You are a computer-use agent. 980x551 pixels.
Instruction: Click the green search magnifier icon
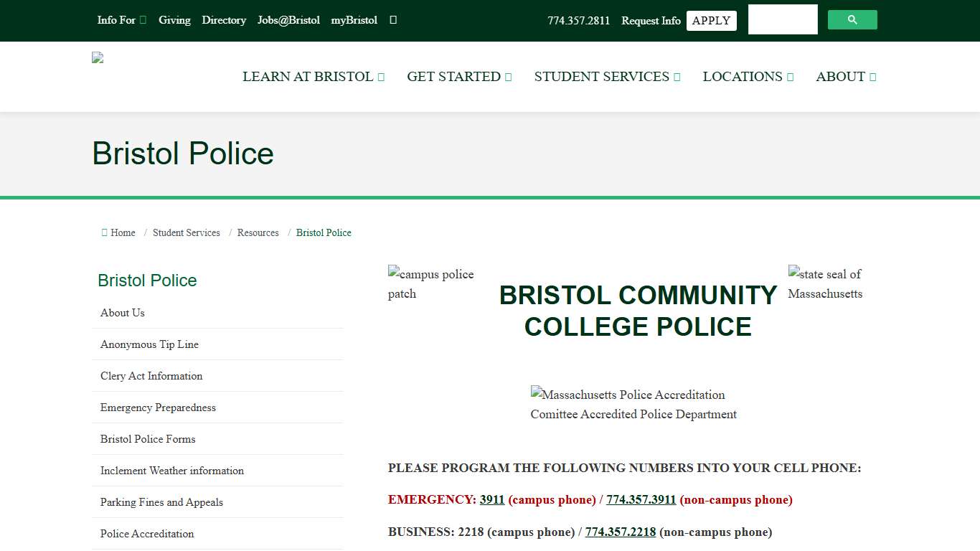852,20
